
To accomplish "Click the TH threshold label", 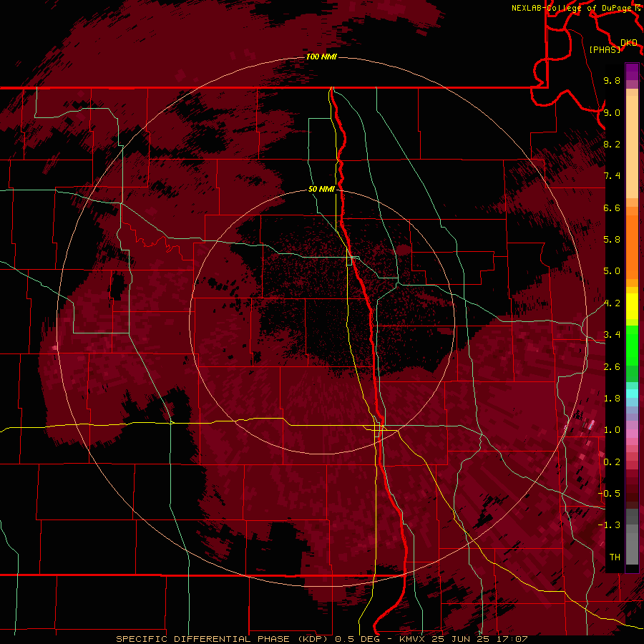I will (615, 557).
